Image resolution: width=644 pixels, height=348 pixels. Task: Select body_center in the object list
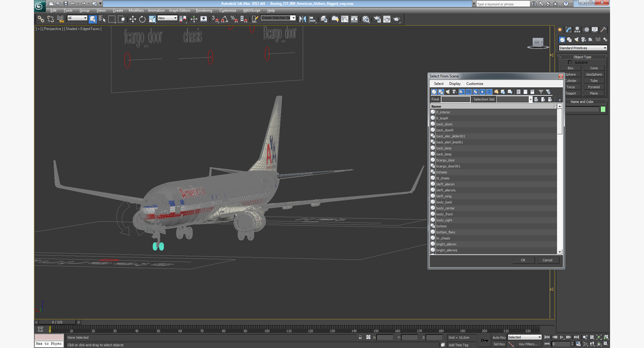coord(493,208)
